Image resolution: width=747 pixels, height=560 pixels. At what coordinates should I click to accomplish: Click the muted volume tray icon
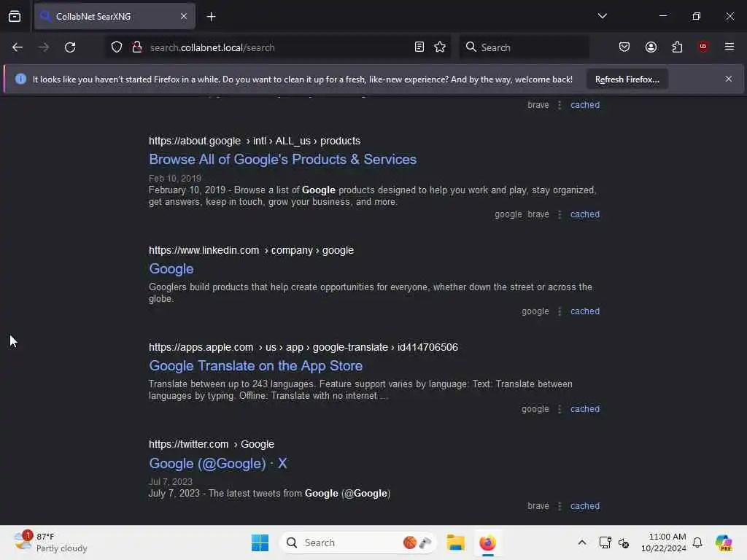tap(624, 542)
